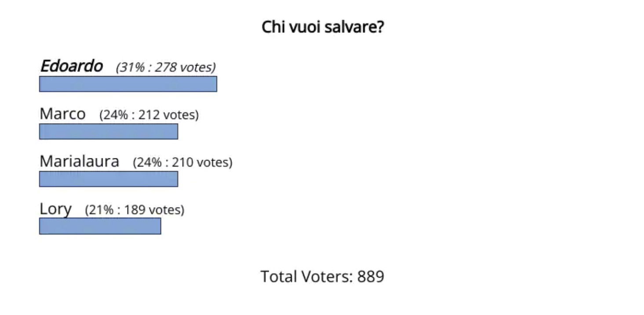Click Edoardo's 31% vote count text
The image size is (644, 315).
(x=166, y=67)
